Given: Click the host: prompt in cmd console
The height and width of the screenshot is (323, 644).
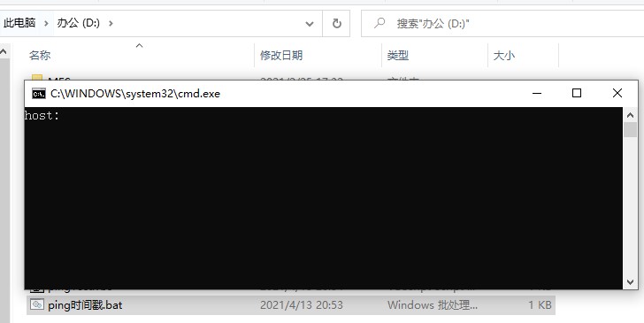Looking at the screenshot, I should (42, 115).
